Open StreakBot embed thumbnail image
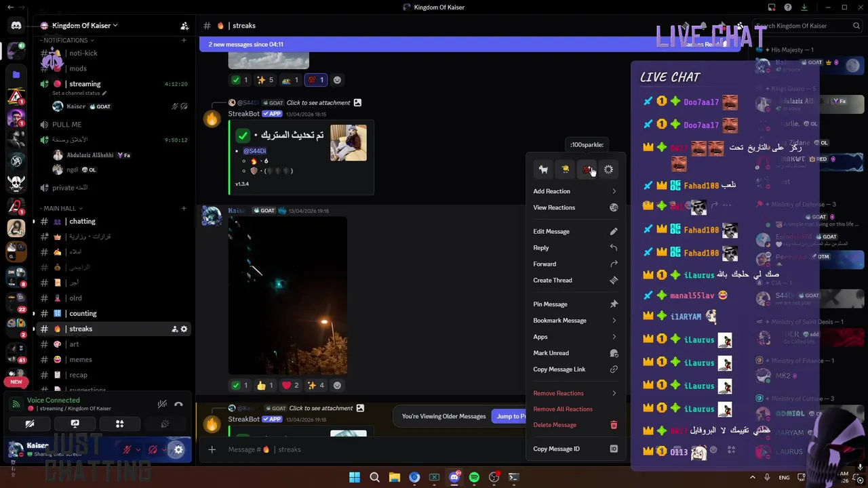 click(x=349, y=142)
